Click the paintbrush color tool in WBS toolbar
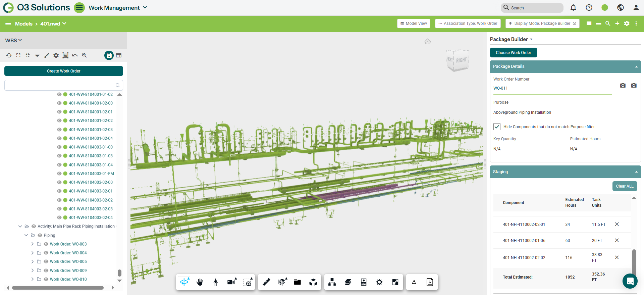 pyautogui.click(x=47, y=55)
